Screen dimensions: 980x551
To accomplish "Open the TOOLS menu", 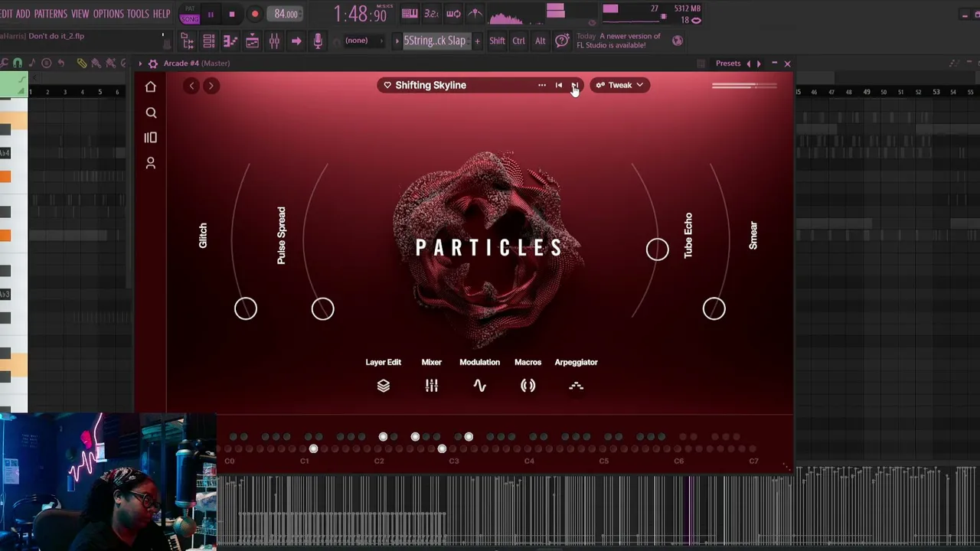I will (138, 14).
